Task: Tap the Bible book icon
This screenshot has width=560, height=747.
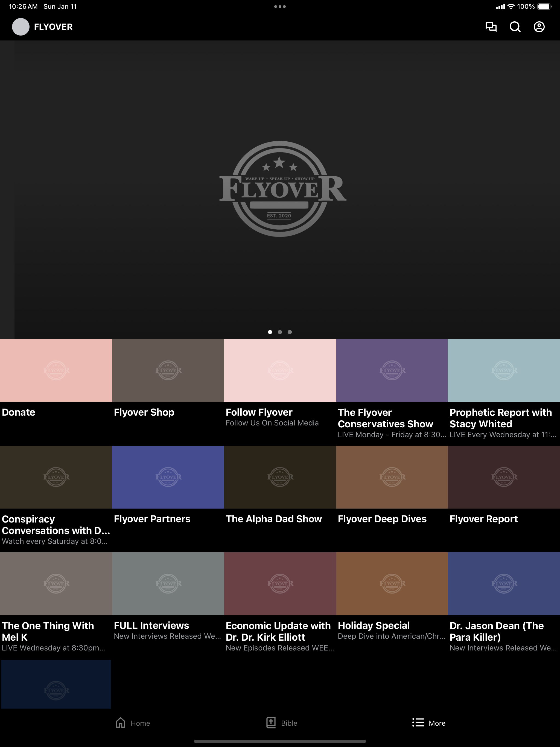Action: click(x=271, y=723)
